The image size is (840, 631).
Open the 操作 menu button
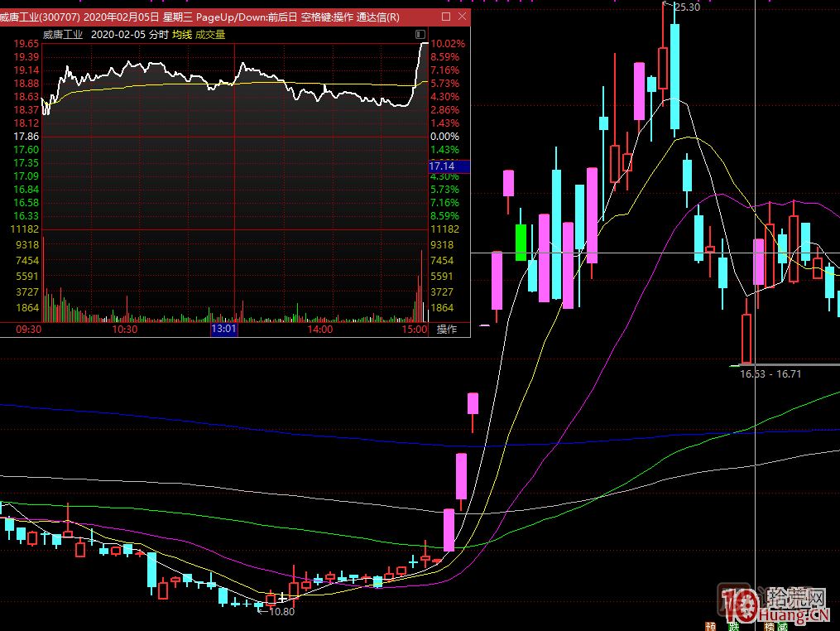pos(447,330)
